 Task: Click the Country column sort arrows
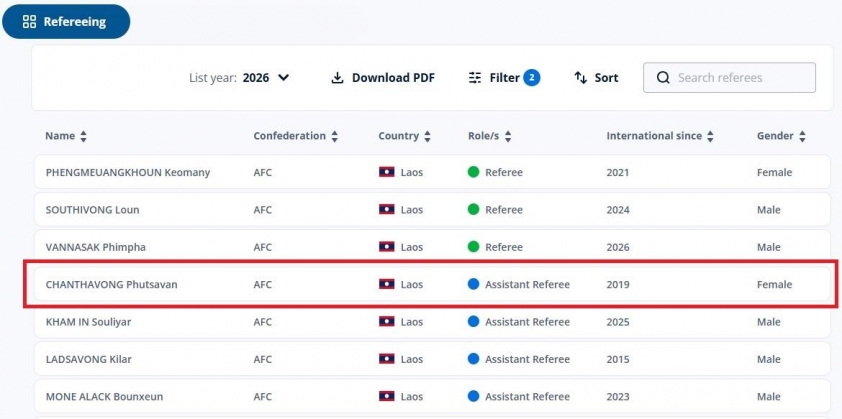coord(427,136)
